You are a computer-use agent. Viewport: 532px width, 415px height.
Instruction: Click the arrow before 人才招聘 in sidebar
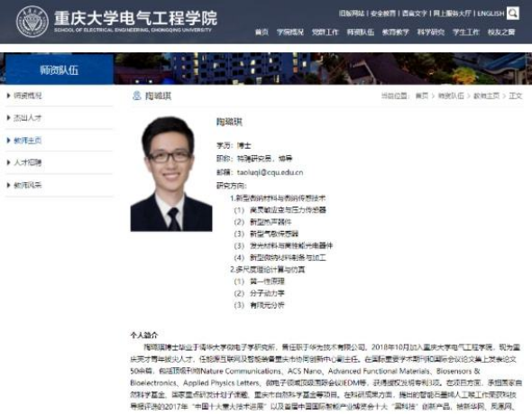8,162
